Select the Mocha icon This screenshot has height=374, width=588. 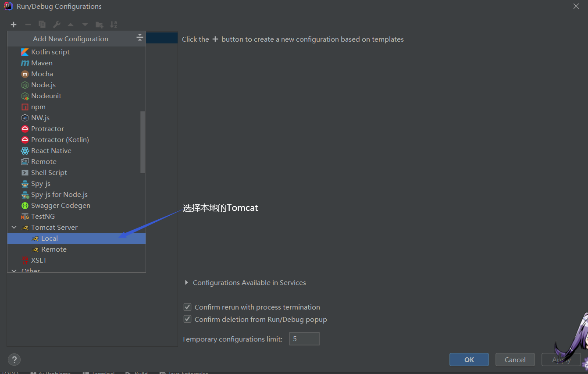25,74
